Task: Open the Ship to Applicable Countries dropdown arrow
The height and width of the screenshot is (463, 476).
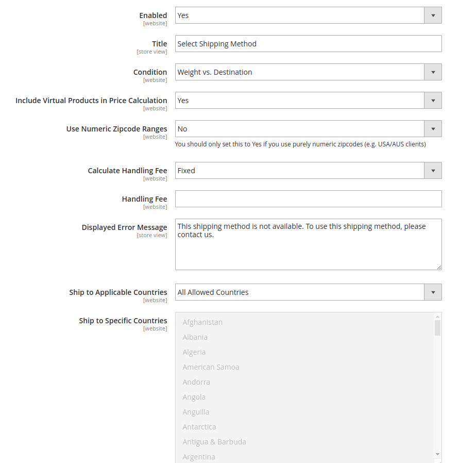Action: [433, 292]
